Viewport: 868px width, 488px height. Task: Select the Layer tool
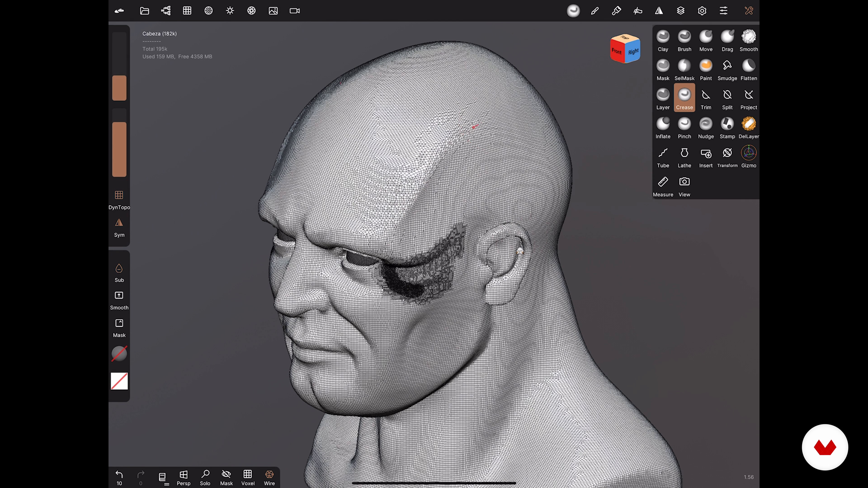[663, 99]
